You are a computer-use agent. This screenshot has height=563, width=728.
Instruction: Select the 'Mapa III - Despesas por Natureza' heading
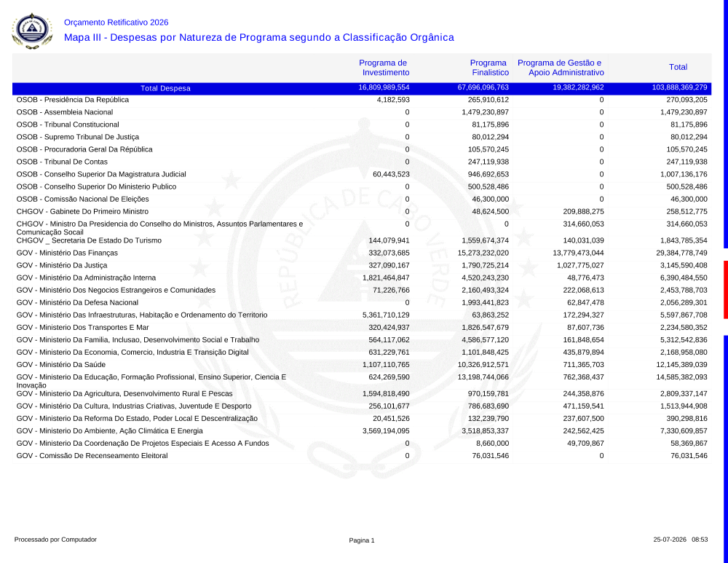click(259, 38)
